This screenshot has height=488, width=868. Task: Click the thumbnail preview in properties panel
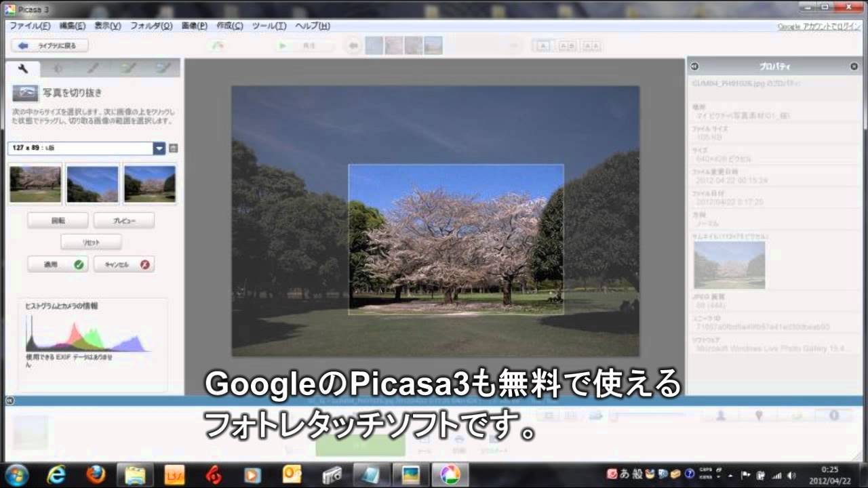(x=730, y=265)
